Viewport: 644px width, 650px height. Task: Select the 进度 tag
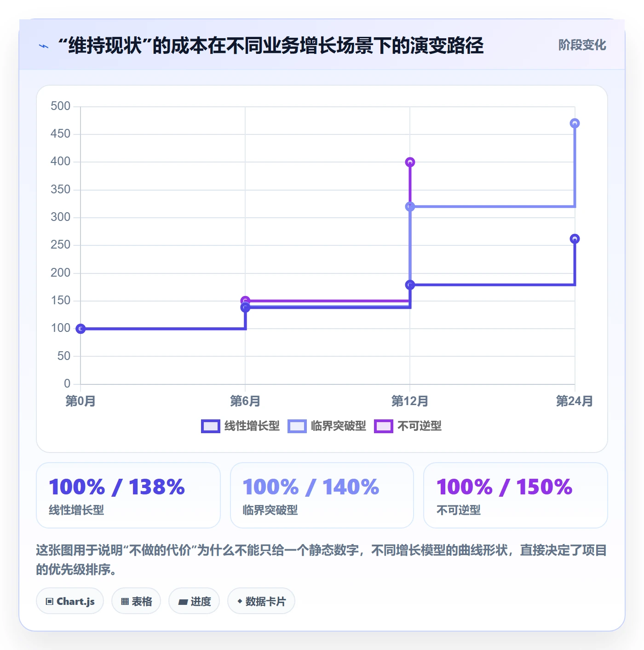click(194, 601)
